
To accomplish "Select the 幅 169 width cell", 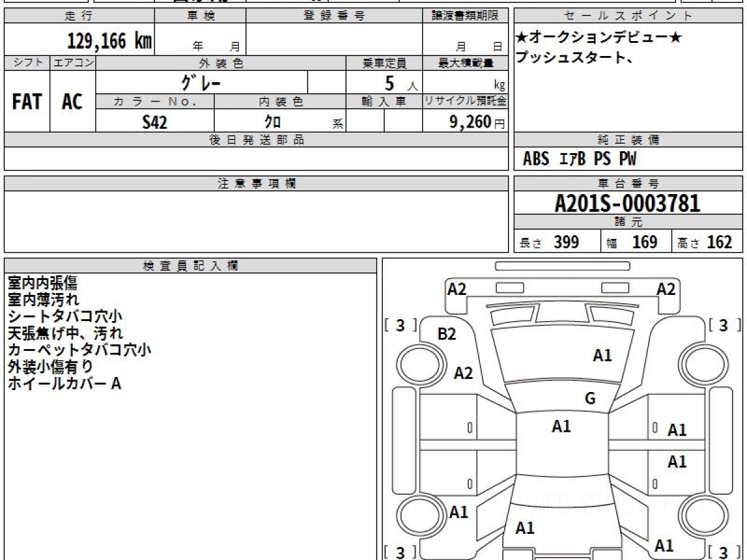I will click(636, 242).
